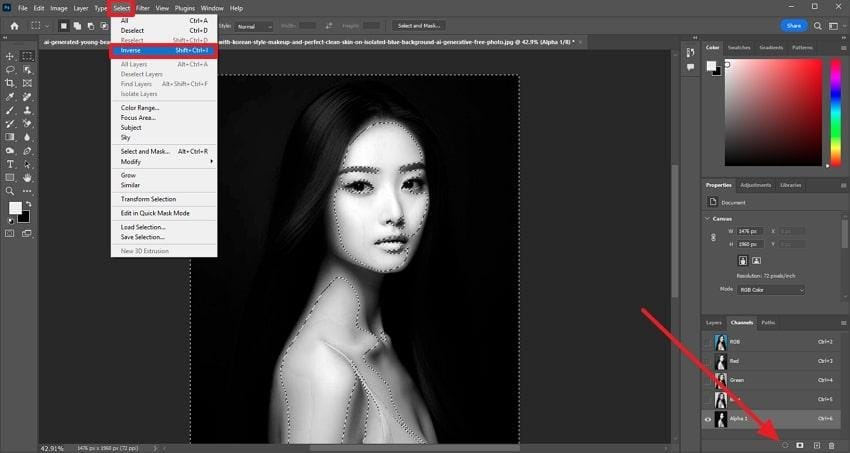Toggle New Selection mode in options bar

coord(64,26)
